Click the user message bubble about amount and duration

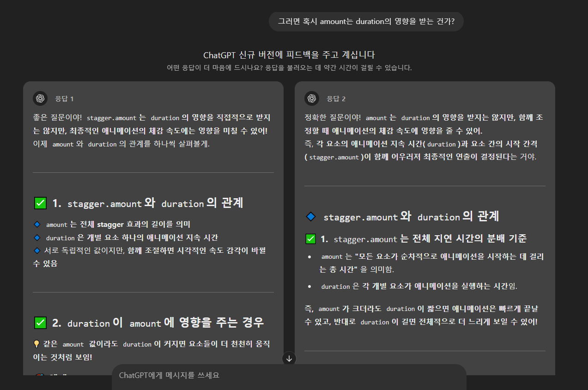click(366, 21)
